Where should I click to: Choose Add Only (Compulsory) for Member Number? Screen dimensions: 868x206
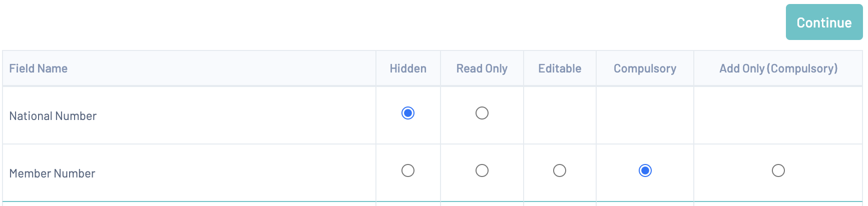[778, 170]
